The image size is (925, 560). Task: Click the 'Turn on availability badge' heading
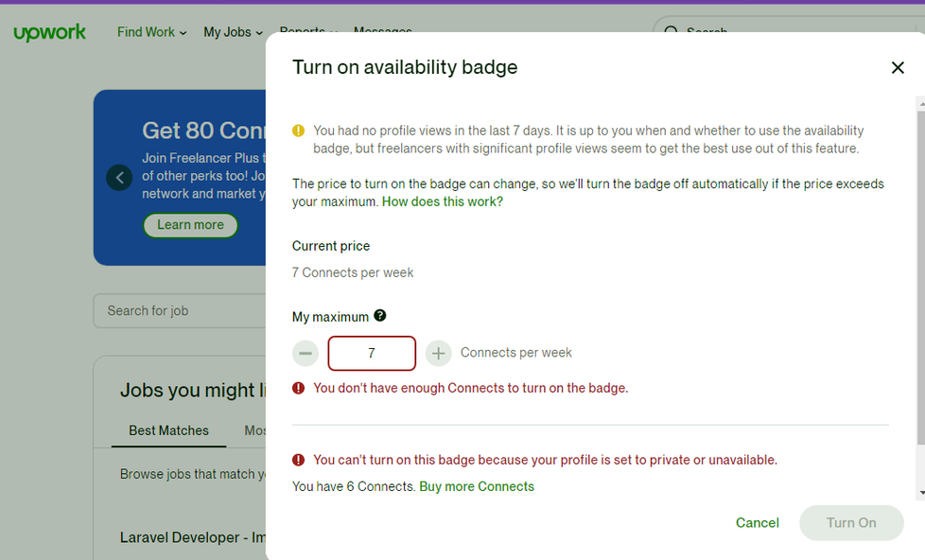pos(405,67)
